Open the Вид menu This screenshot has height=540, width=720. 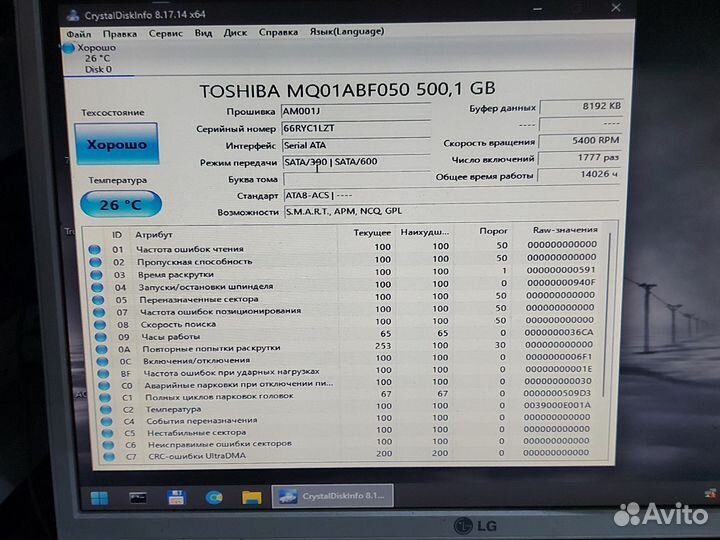[x=203, y=33]
